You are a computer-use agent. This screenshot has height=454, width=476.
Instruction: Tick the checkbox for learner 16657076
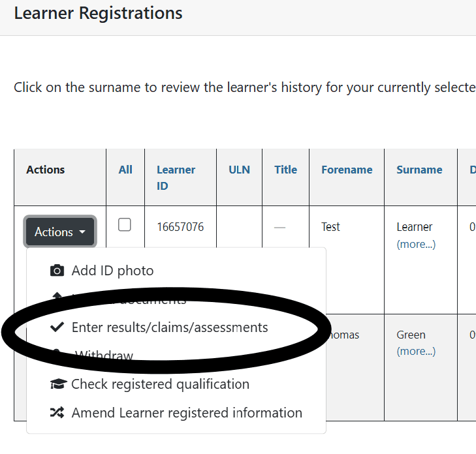point(124,225)
